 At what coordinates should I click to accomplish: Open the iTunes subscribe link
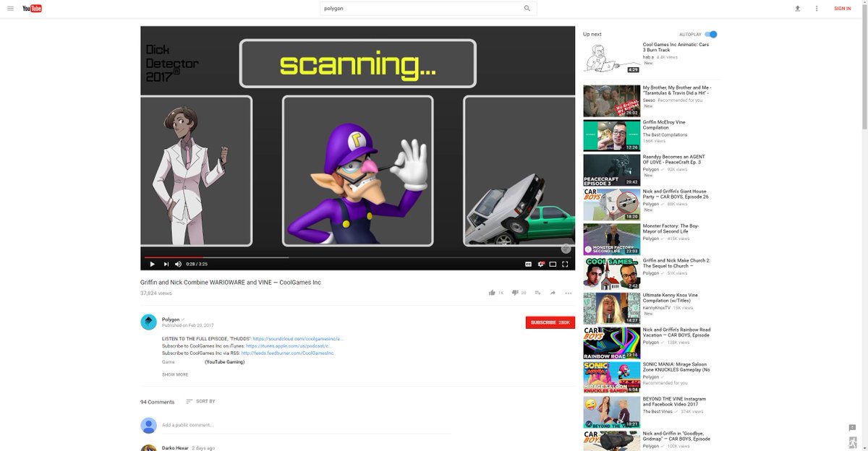(x=289, y=345)
